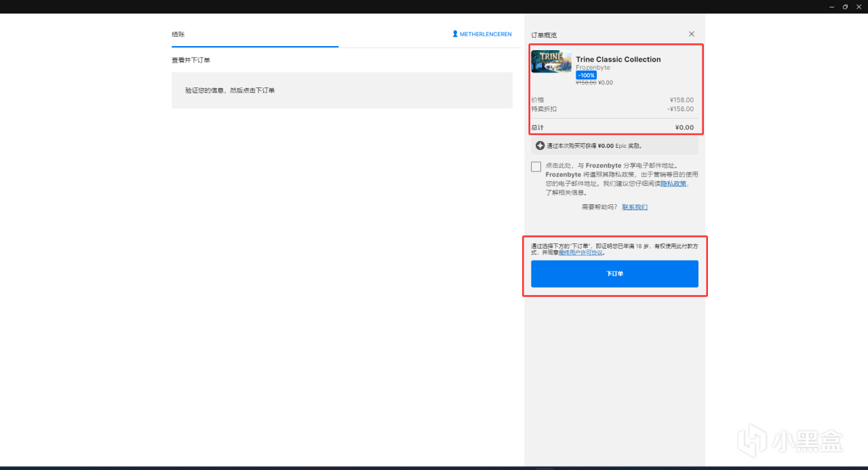Viewport: 868px width, 470px height.
Task: Click the 查看并下订单 heading
Action: [x=191, y=60]
